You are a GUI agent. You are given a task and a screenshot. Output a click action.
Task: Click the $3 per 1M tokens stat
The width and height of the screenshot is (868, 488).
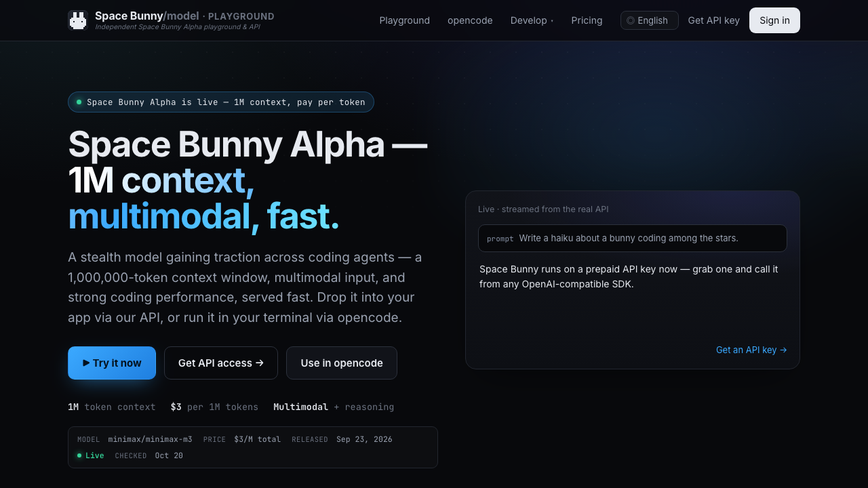click(x=214, y=407)
